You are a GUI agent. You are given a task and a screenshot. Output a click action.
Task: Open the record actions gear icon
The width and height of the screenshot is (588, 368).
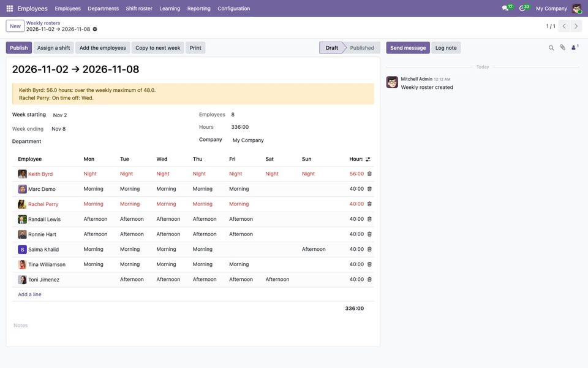(95, 29)
